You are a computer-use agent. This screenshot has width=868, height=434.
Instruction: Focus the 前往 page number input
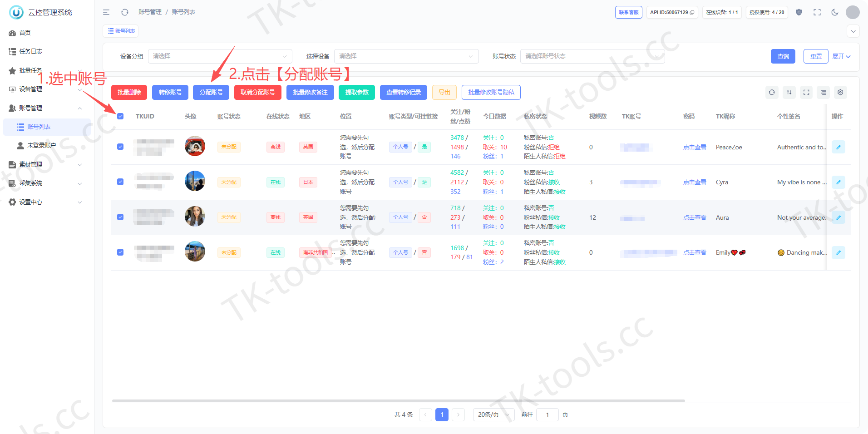547,414
